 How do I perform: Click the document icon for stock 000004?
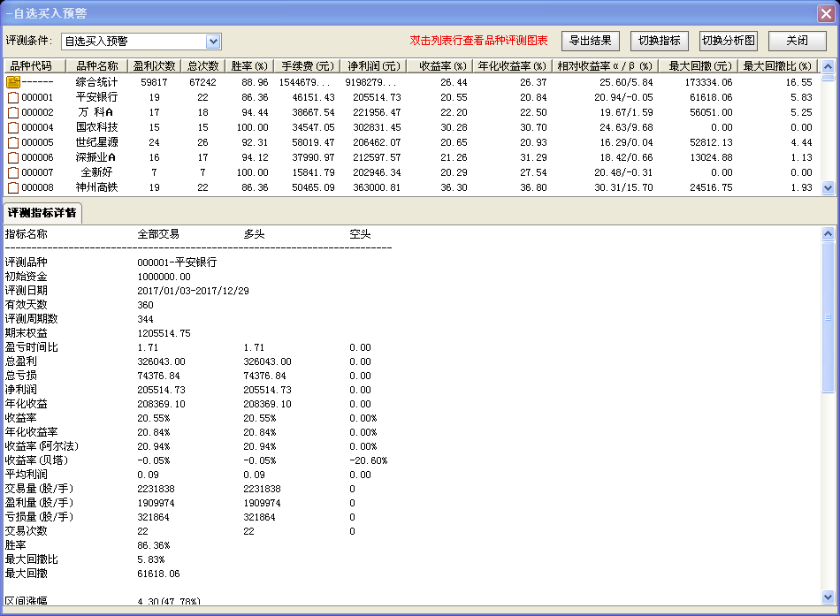pos(12,127)
